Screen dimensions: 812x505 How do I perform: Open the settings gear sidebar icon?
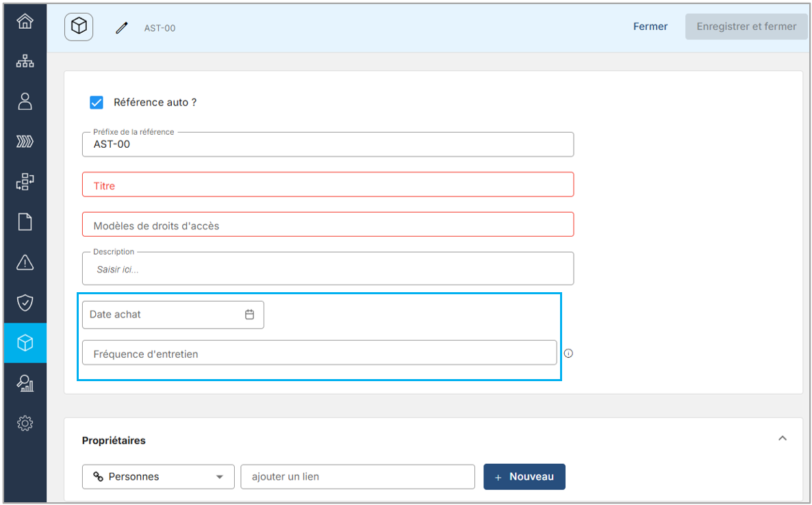tap(25, 424)
